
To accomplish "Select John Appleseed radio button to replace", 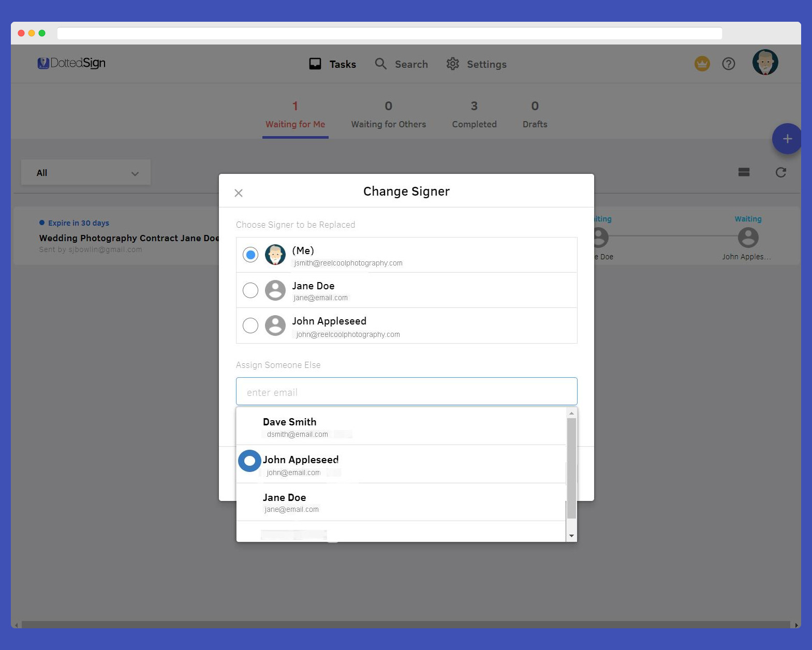I will click(x=250, y=326).
